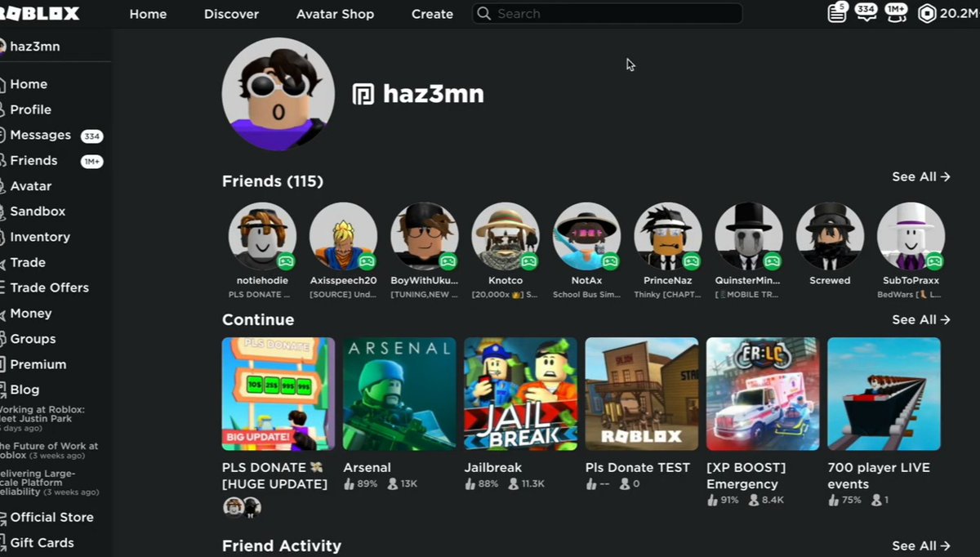
Task: Open friend NotAx's avatar
Action: pyautogui.click(x=586, y=237)
